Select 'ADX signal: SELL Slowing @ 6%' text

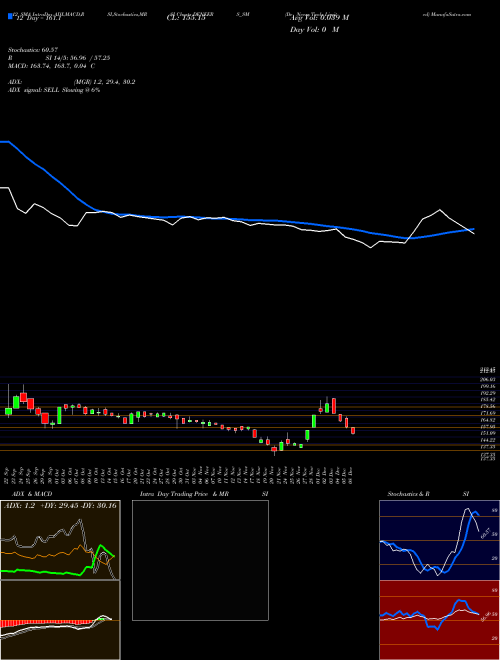tap(54, 90)
